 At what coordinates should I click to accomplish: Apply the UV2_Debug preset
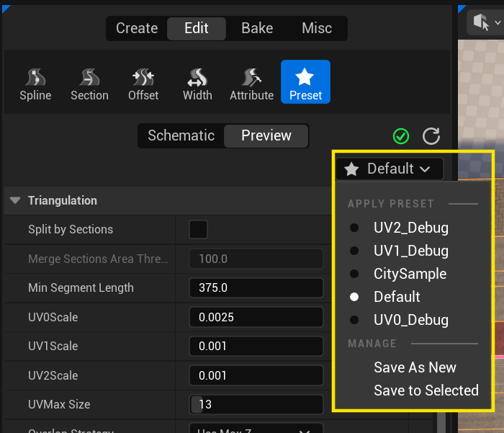411,228
